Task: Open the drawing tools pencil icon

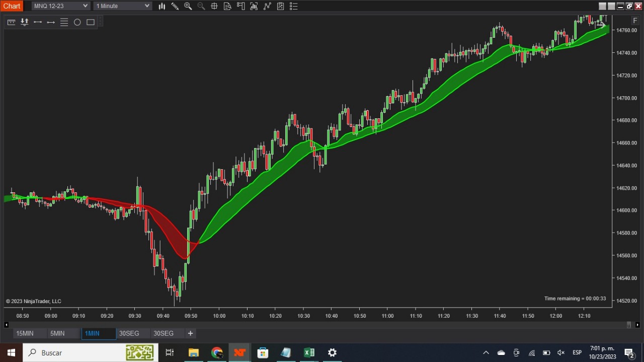Action: click(175, 6)
